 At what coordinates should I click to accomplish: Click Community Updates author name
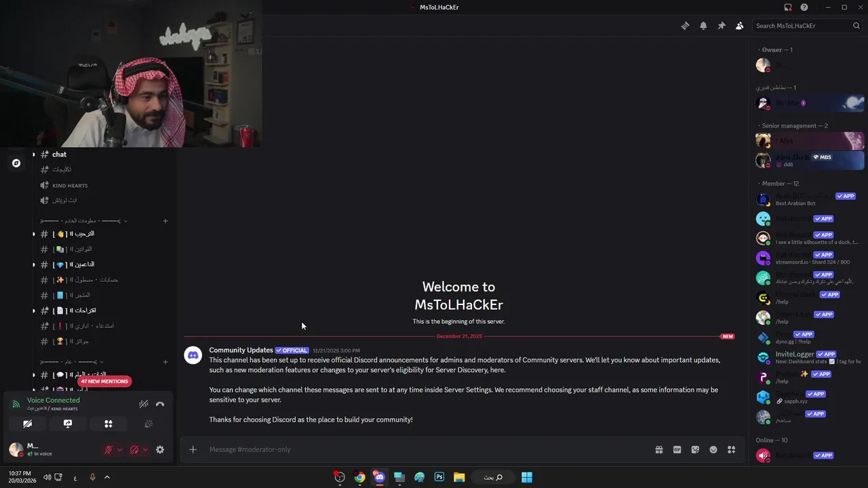pos(241,350)
